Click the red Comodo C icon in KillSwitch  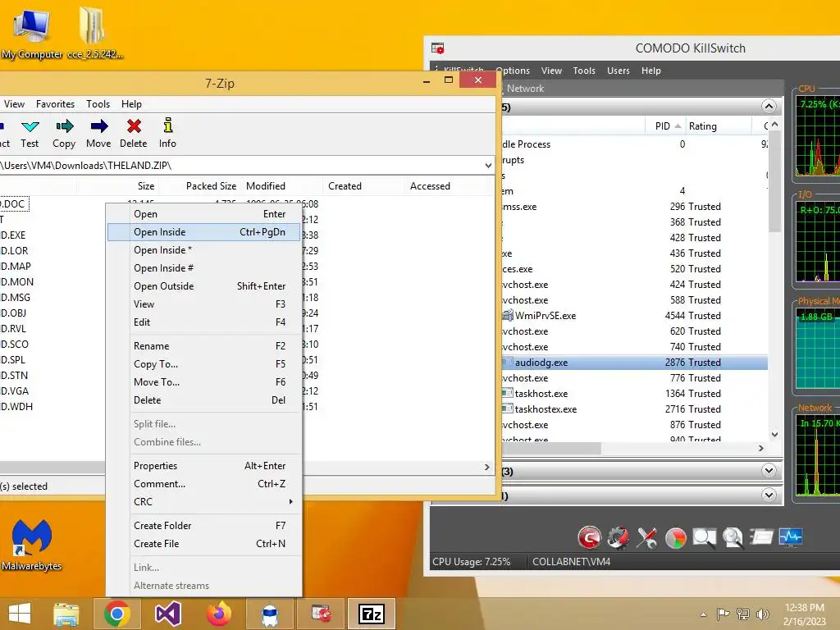point(589,537)
